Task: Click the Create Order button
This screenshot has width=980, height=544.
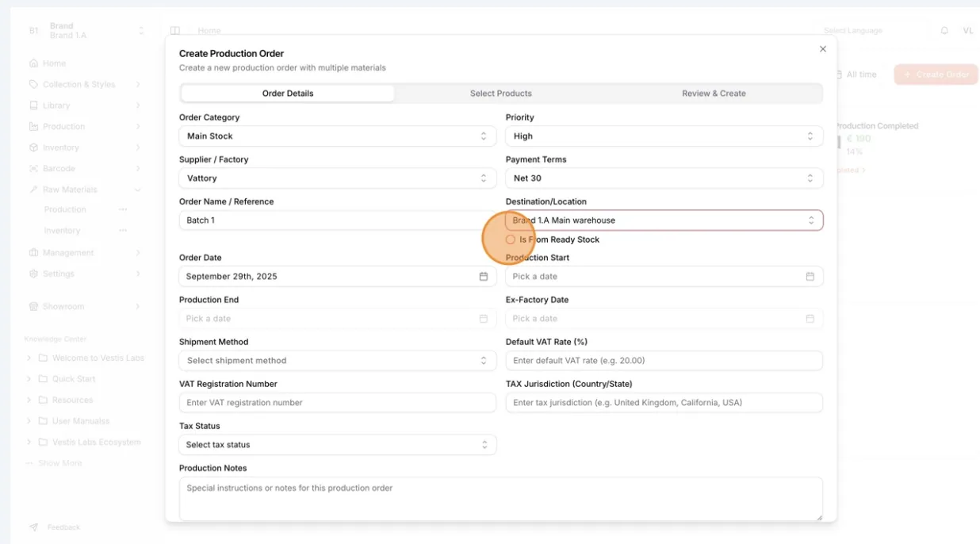Action: 936,75
